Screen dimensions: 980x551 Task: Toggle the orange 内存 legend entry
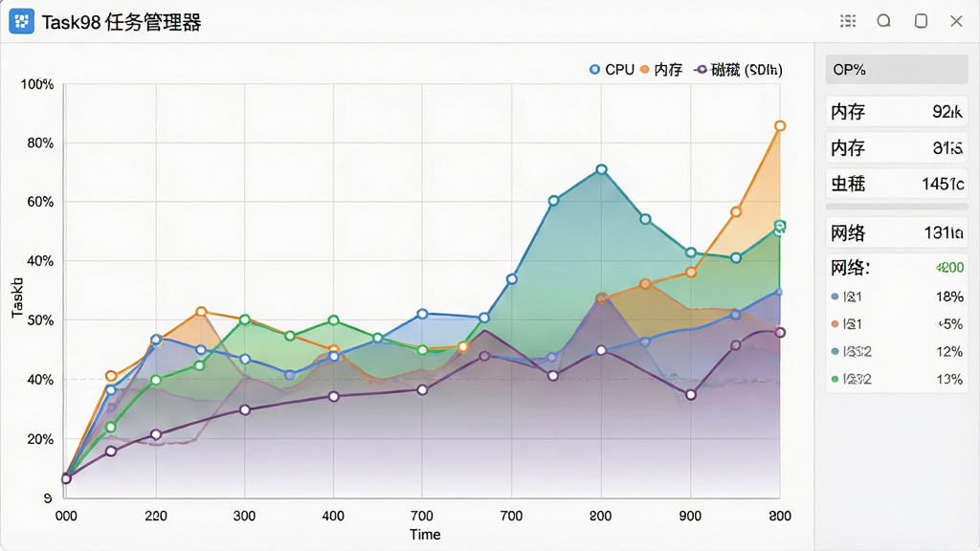[x=661, y=69]
